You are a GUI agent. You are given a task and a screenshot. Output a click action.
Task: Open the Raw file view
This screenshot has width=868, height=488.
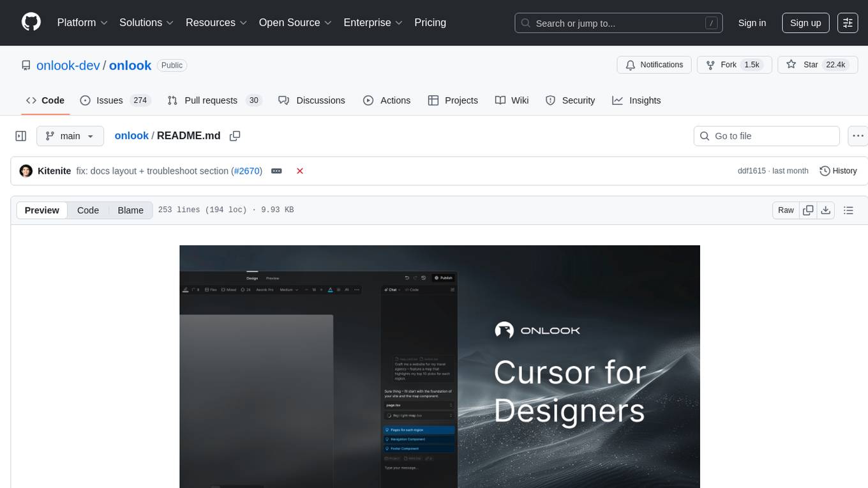[786, 210]
